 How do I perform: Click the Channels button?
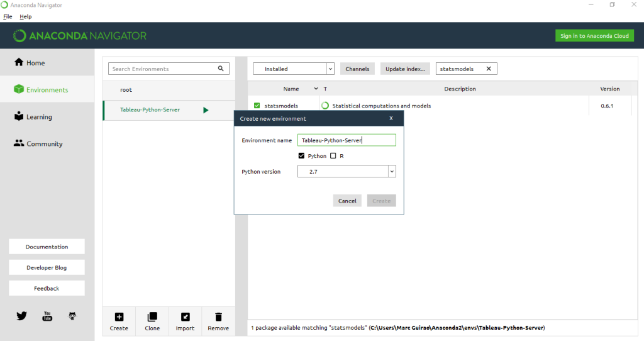[357, 69]
